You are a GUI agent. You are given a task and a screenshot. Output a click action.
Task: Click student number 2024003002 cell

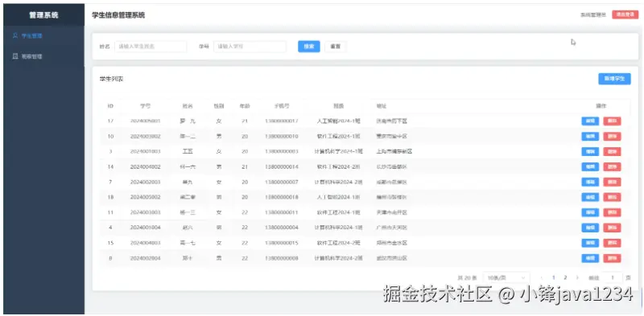146,136
